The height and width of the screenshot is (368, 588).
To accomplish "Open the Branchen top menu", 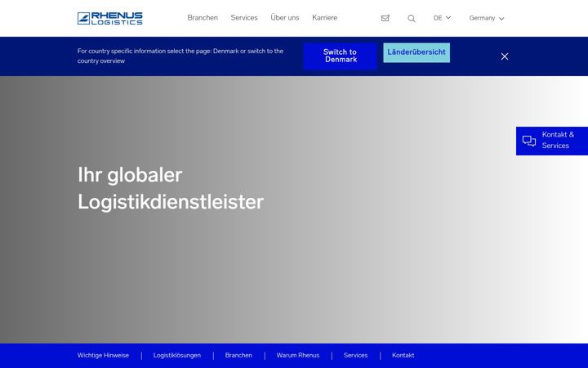I will 203,18.
